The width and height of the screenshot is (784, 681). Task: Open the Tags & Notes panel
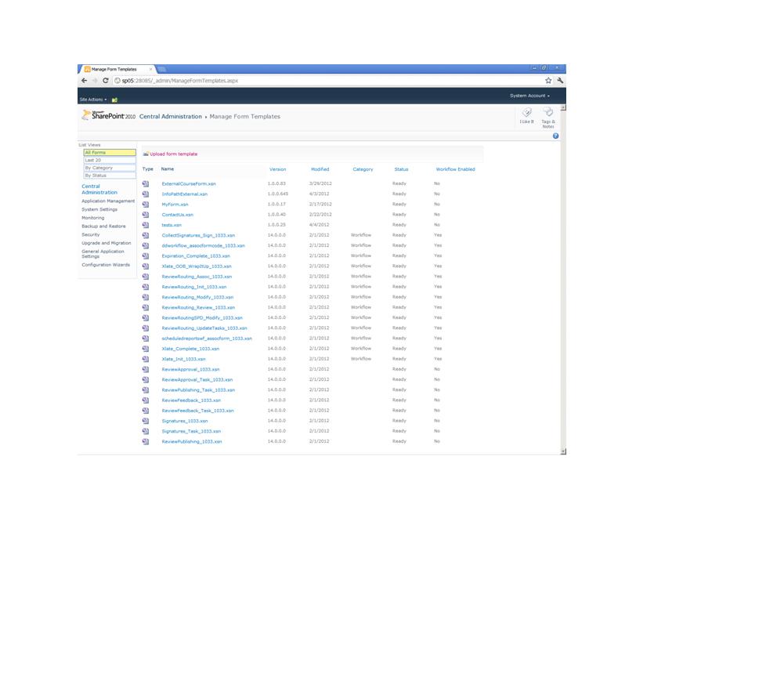[548, 114]
